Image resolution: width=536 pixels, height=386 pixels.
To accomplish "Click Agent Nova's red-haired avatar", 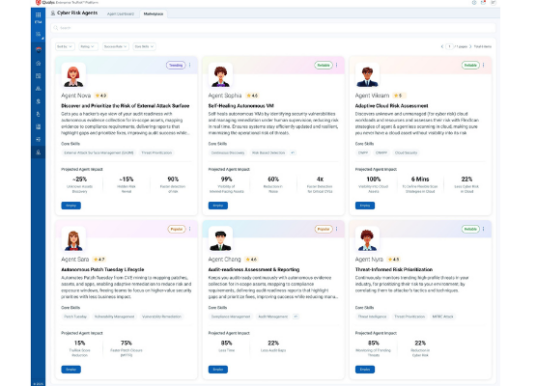I will (73, 75).
